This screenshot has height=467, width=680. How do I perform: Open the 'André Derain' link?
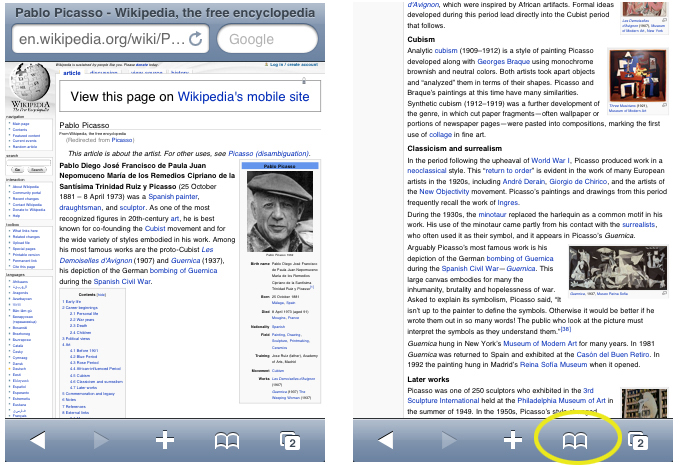click(524, 182)
